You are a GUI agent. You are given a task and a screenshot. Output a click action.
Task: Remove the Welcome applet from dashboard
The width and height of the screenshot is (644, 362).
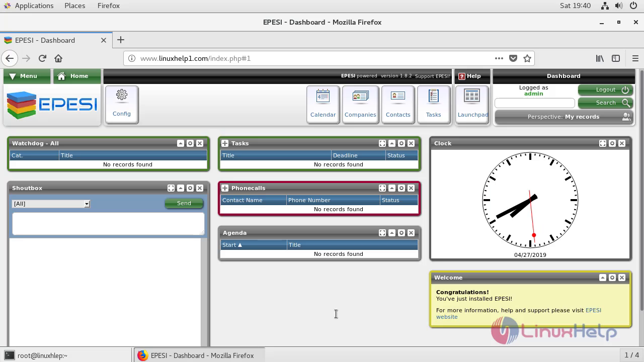(x=622, y=278)
